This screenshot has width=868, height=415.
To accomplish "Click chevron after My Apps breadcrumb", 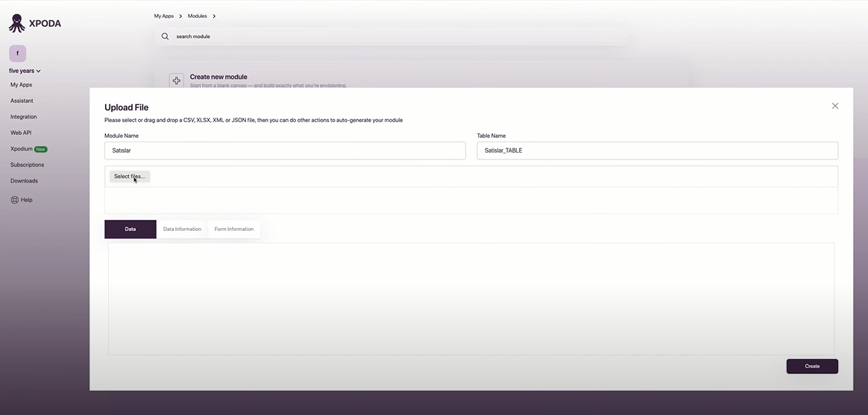I will pos(180,16).
